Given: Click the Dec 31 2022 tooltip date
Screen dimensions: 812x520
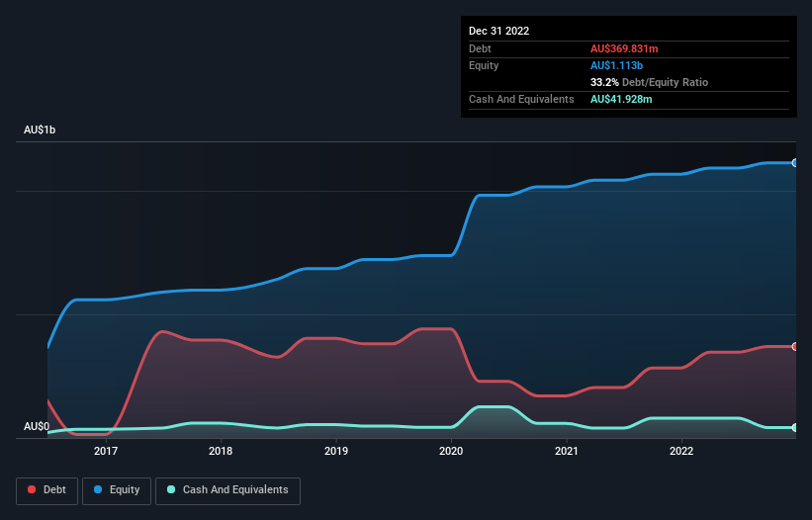Looking at the screenshot, I should coord(498,31).
